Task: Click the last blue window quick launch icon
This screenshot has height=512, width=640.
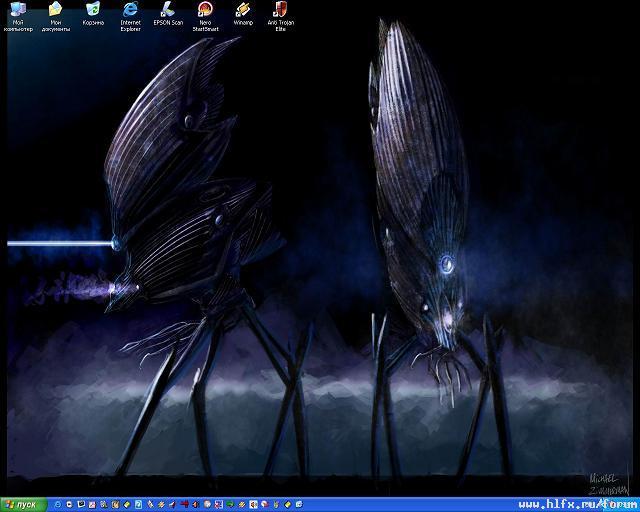Action: 299,505
